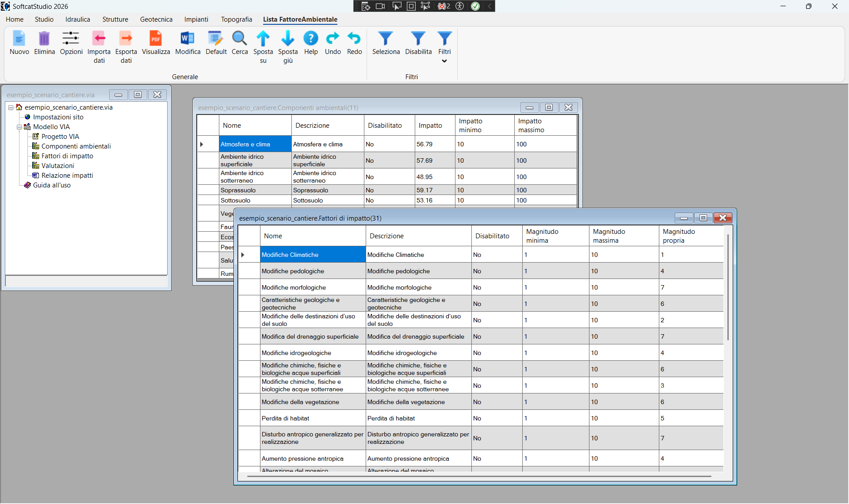Image resolution: width=849 pixels, height=504 pixels.
Task: Select Aumento pressione antropica name cell
Action: [313, 458]
